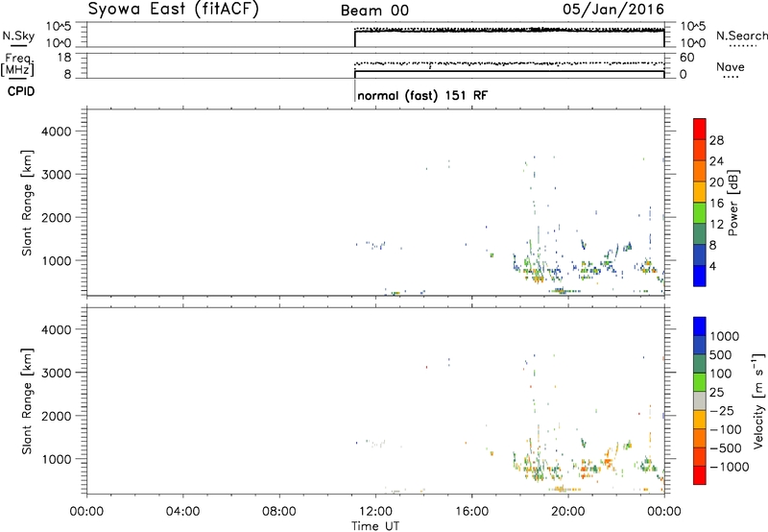The height and width of the screenshot is (532, 768).
Task: Click the '08:00' time tick label
Action: point(279,512)
